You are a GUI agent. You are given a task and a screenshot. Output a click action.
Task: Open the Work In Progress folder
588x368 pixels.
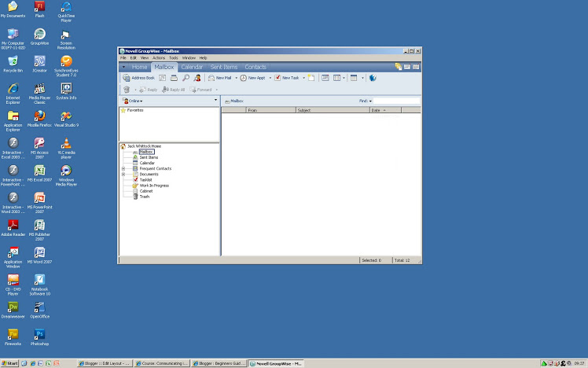pos(153,186)
